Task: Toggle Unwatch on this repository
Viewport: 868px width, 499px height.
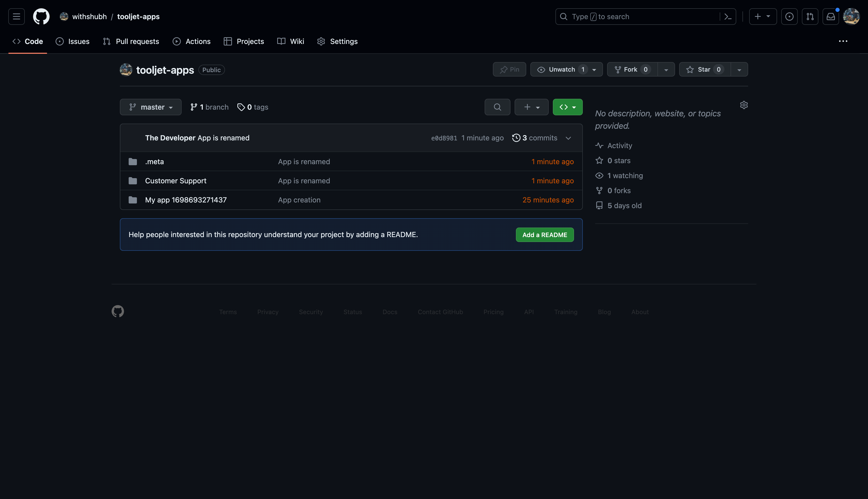Action: [x=562, y=70]
